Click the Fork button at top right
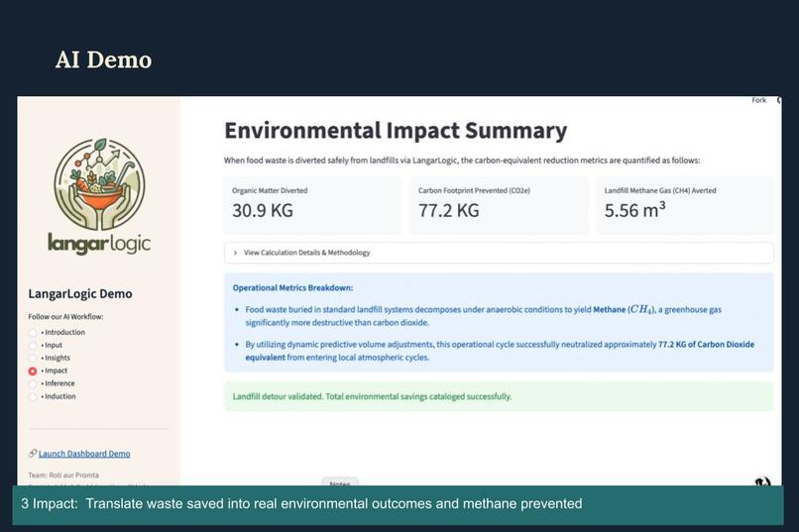This screenshot has height=532, width=799. 758,100
